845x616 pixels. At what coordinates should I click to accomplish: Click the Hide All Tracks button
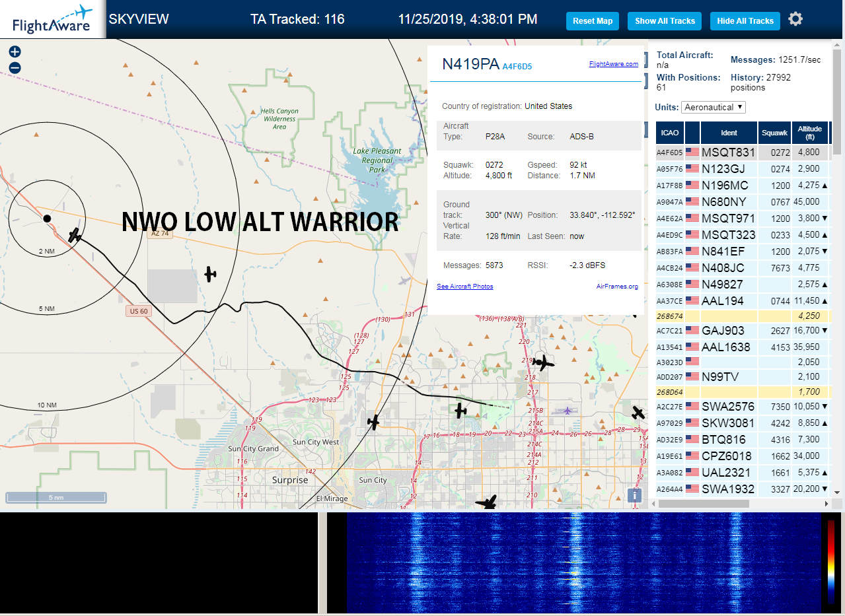(745, 21)
